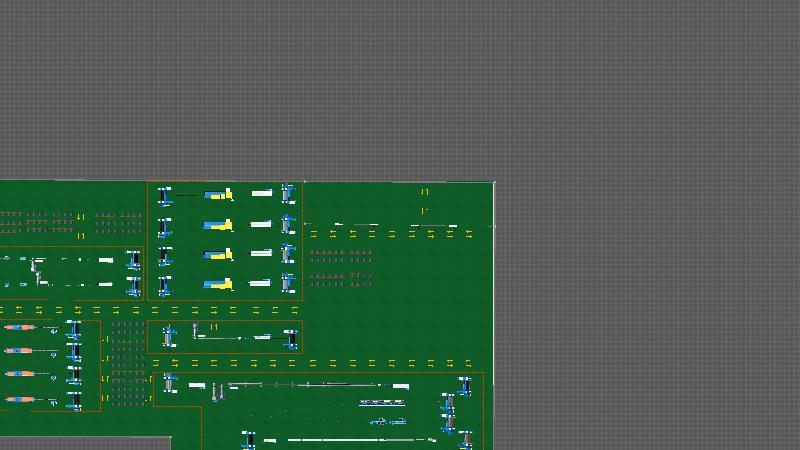Select the white rectangle in the upper enclosure's top row
The image size is (800, 450).
[261, 193]
